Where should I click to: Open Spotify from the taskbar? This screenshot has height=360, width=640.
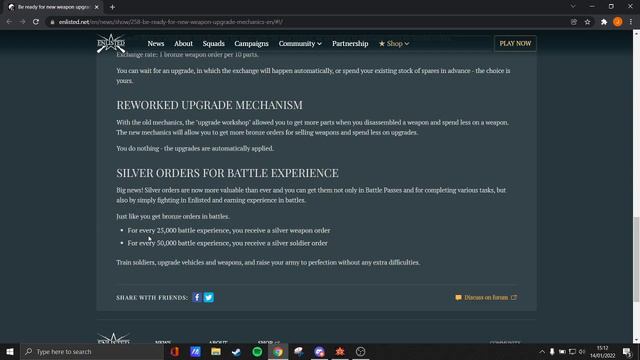(x=257, y=351)
